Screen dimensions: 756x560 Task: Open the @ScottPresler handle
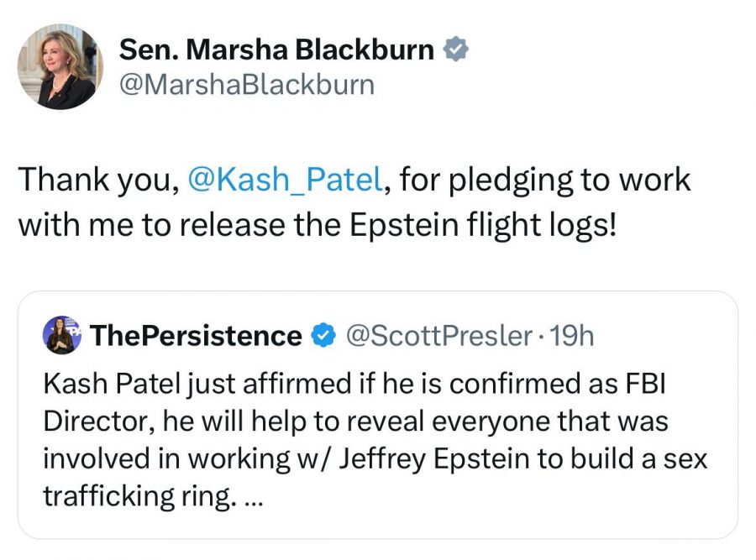point(438,336)
